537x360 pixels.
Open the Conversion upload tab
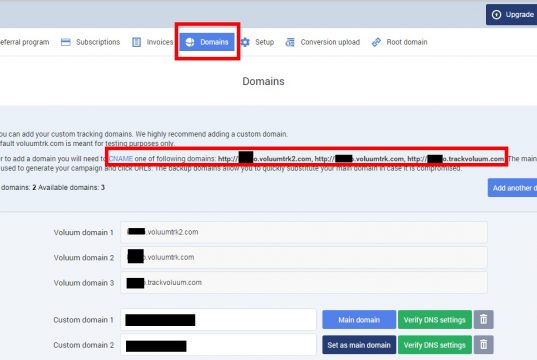click(x=323, y=42)
